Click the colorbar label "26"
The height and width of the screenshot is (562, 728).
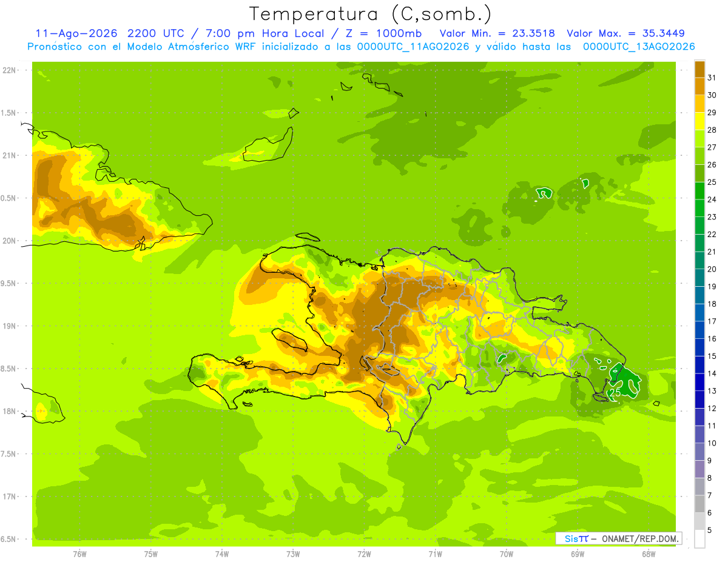[x=712, y=164]
